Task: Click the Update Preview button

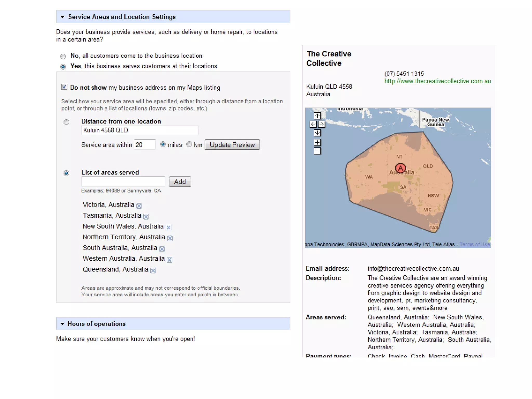Action: coord(232,145)
